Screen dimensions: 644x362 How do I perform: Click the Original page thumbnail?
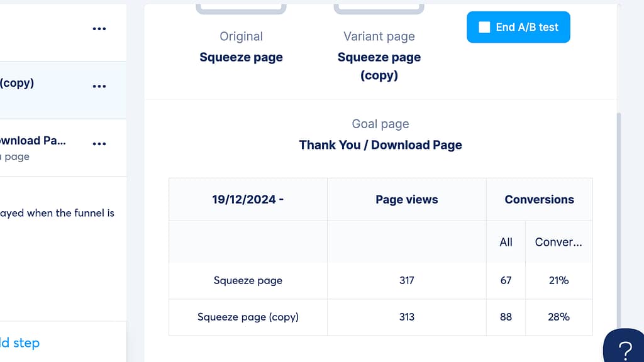tap(241, 8)
